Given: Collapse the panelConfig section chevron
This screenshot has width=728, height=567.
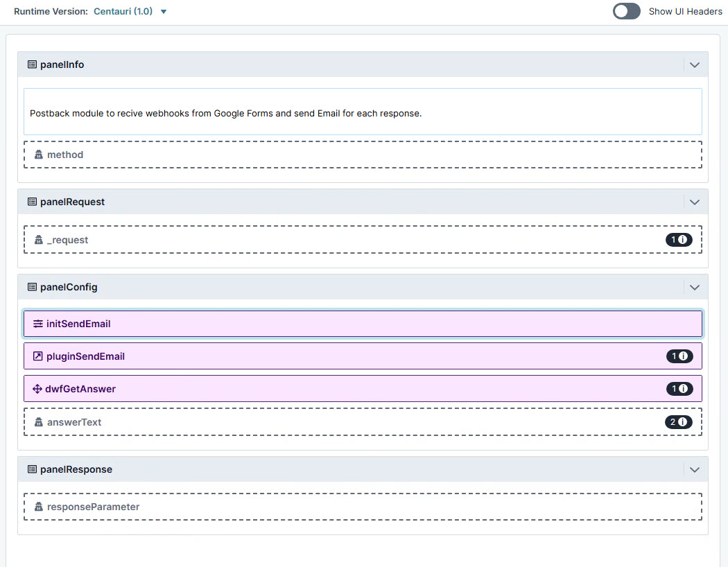Looking at the screenshot, I should [x=694, y=286].
